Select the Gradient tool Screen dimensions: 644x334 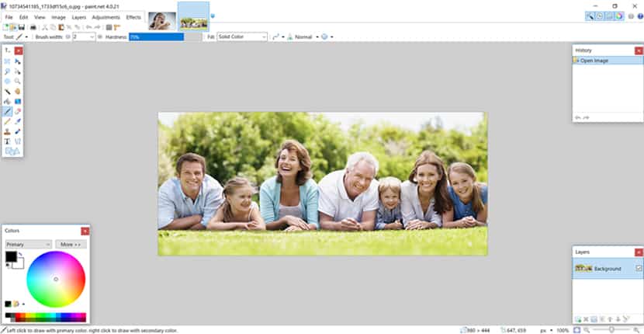pos(18,101)
